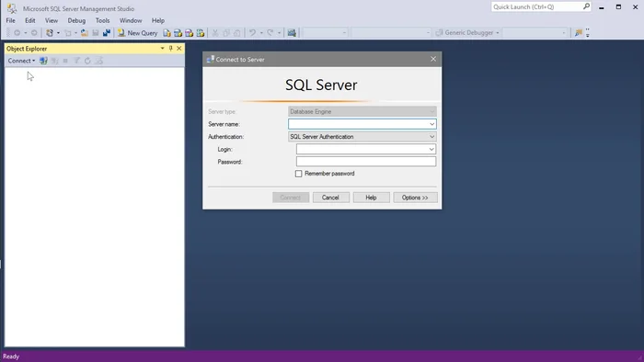Click the Open File toolbar icon

pos(85,33)
